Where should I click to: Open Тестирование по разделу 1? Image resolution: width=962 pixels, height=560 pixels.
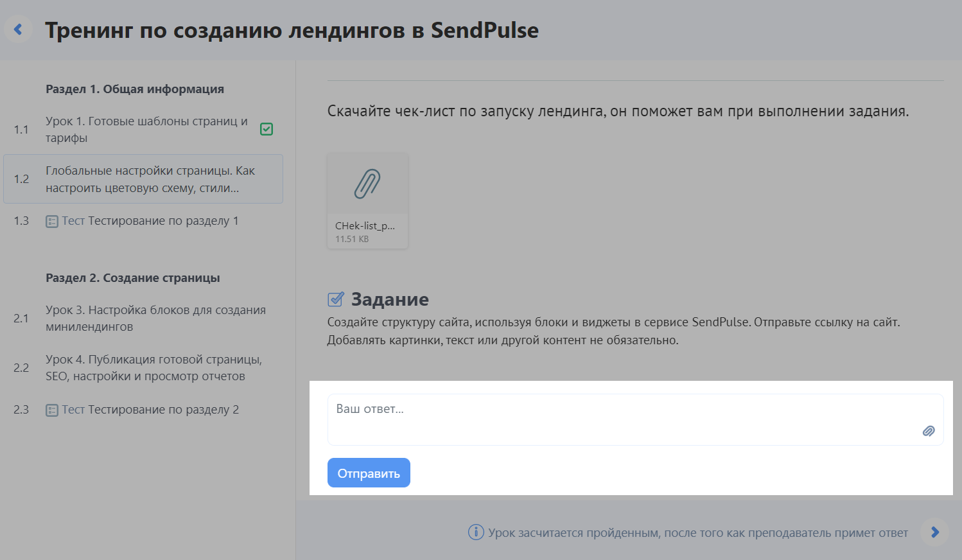[143, 221]
